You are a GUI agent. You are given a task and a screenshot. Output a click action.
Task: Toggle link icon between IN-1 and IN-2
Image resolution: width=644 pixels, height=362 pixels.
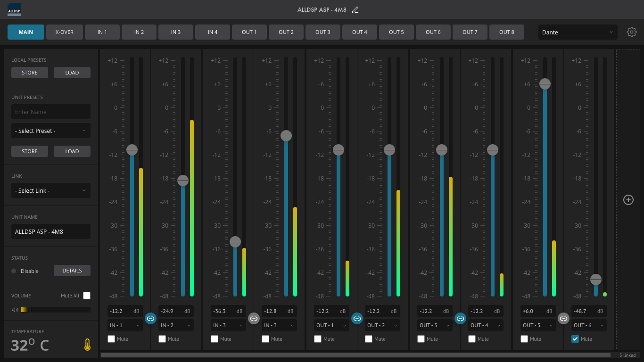150,319
